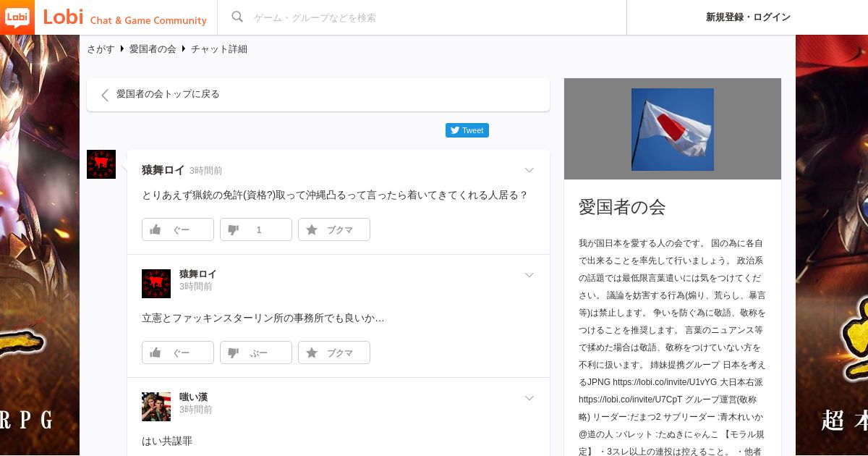Viewport: 868px width, 456px height.
Task: Dislike the 猟銃の免許 post showing 1
Action: click(256, 229)
